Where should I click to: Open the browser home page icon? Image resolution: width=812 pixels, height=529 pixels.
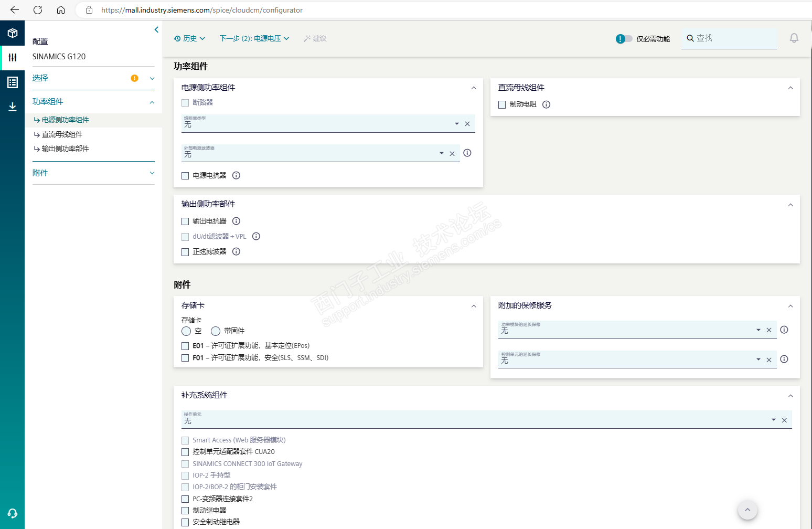coord(61,10)
